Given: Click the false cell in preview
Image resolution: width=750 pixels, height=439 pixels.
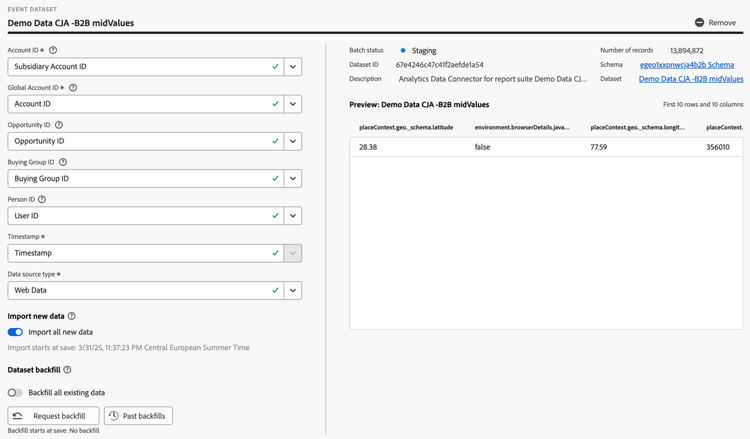Looking at the screenshot, I should pyautogui.click(x=482, y=147).
